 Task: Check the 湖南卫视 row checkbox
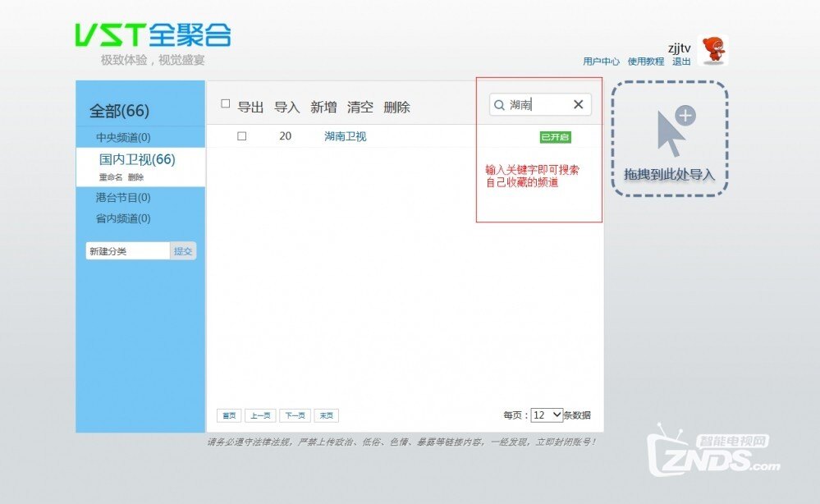coord(242,136)
